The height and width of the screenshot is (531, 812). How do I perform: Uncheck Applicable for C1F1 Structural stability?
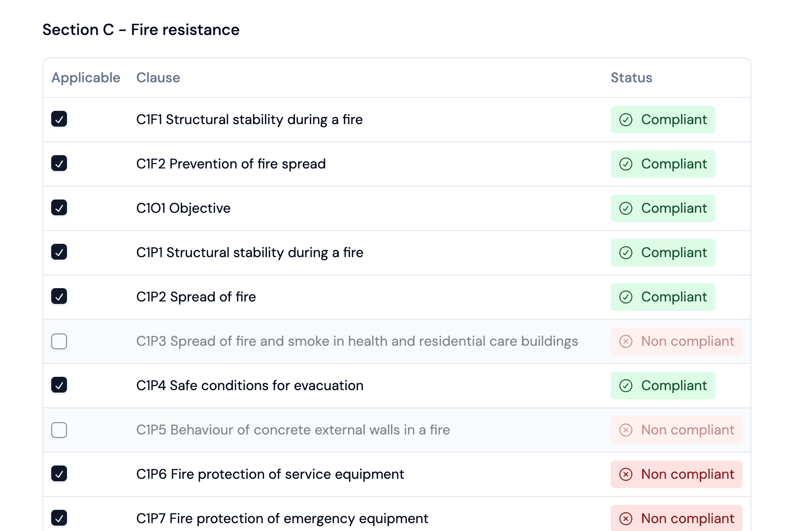point(59,119)
